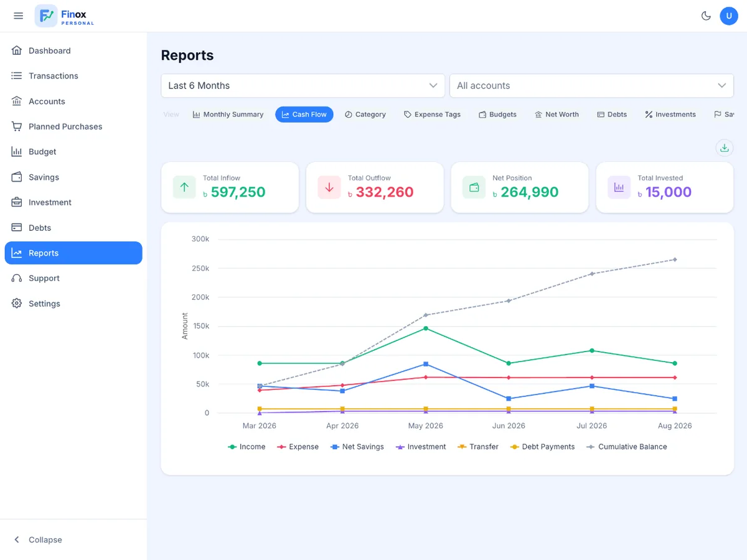This screenshot has width=747, height=560.
Task: Click the Net Position wallet icon
Action: [x=474, y=187]
